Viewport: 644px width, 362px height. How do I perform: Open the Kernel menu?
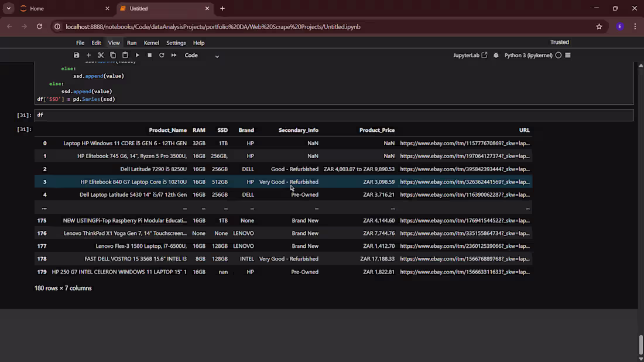151,43
